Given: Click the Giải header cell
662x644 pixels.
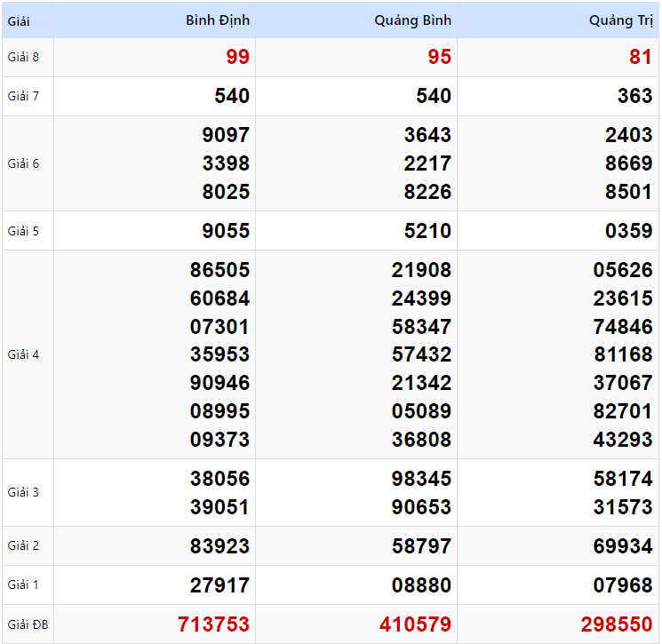Looking at the screenshot, I should tap(19, 20).
